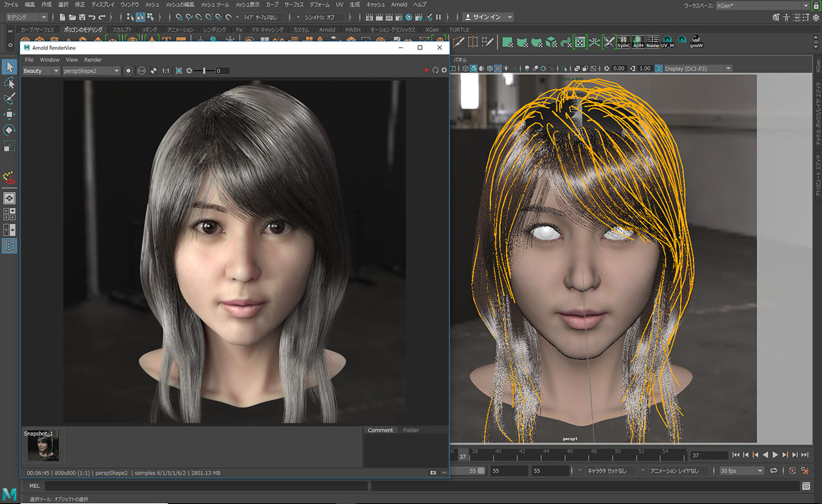Start the Arnold render with the red play icon

pos(426,71)
